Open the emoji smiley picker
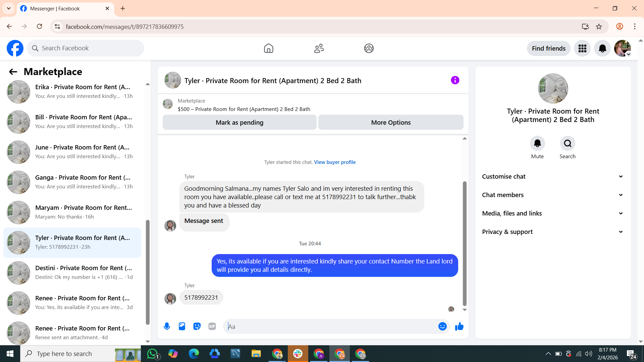This screenshot has width=644, height=362. tap(442, 326)
